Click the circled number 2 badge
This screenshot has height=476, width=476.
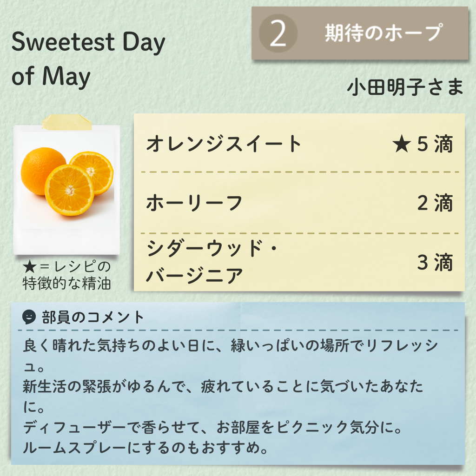(278, 33)
